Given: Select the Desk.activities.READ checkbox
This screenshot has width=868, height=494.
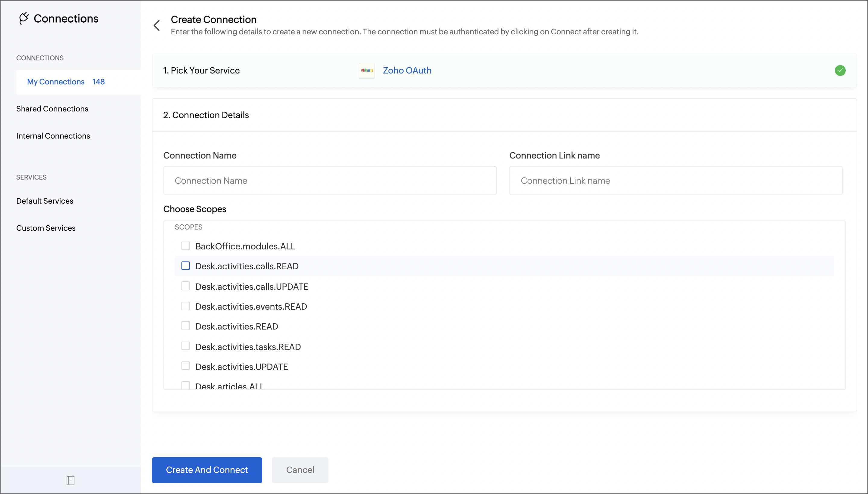Looking at the screenshot, I should (x=185, y=326).
